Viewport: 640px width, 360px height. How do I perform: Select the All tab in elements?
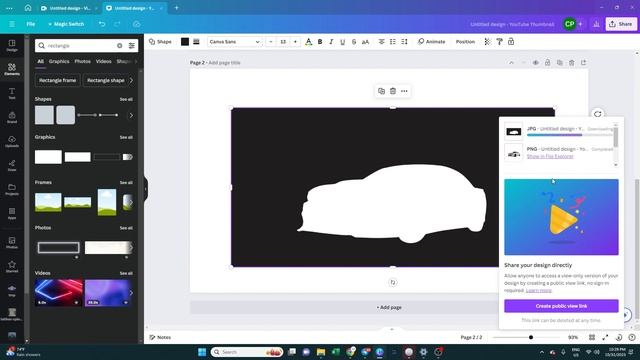coord(40,61)
